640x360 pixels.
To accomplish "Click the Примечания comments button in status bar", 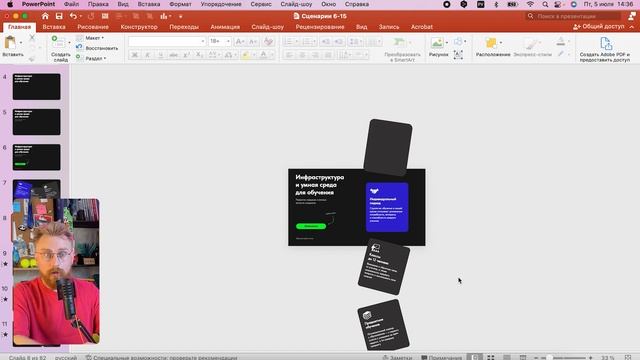I will coord(442,357).
